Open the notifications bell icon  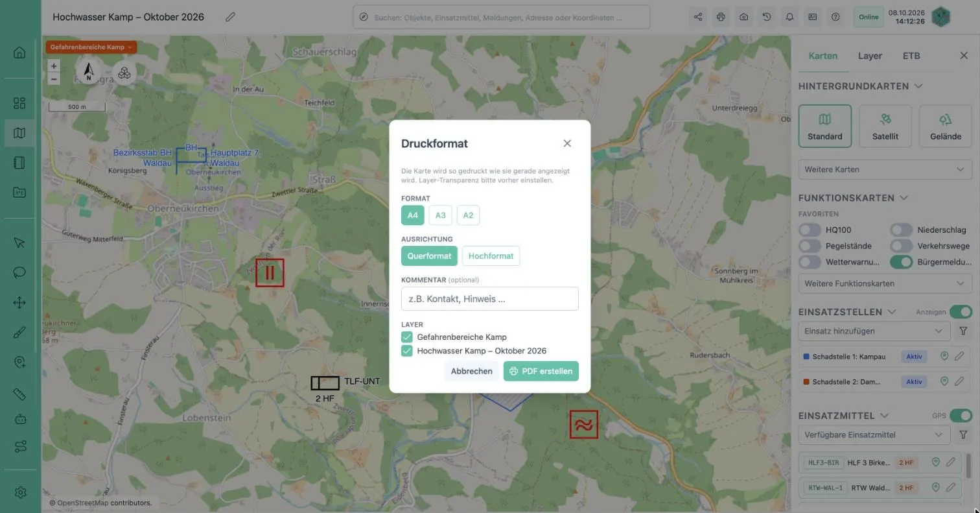[x=789, y=17]
